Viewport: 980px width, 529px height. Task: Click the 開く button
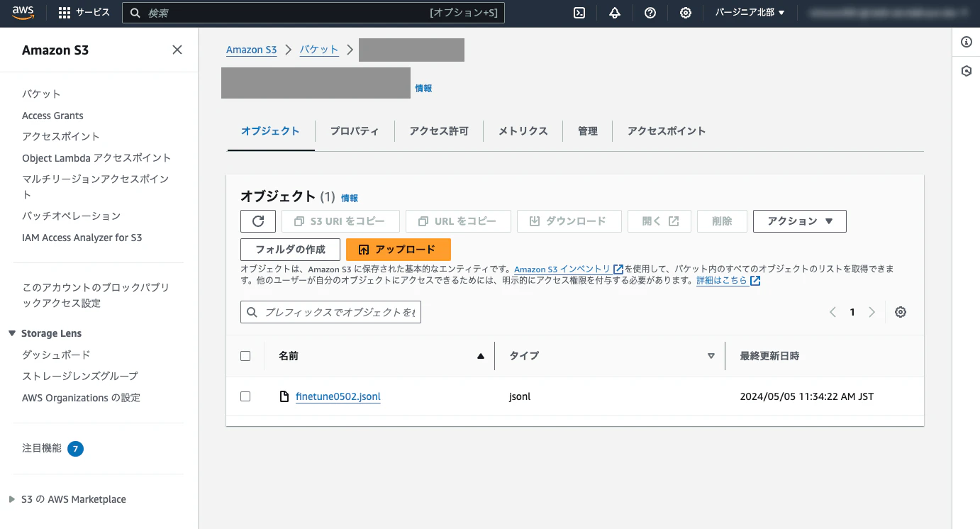pyautogui.click(x=659, y=221)
